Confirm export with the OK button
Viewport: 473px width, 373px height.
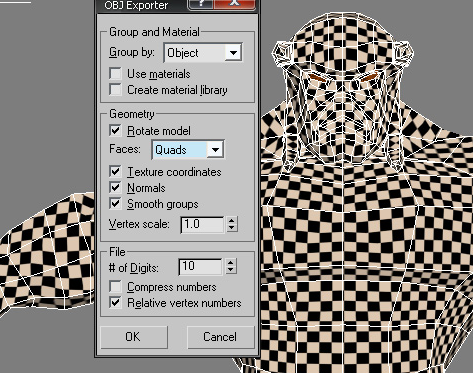click(x=134, y=337)
